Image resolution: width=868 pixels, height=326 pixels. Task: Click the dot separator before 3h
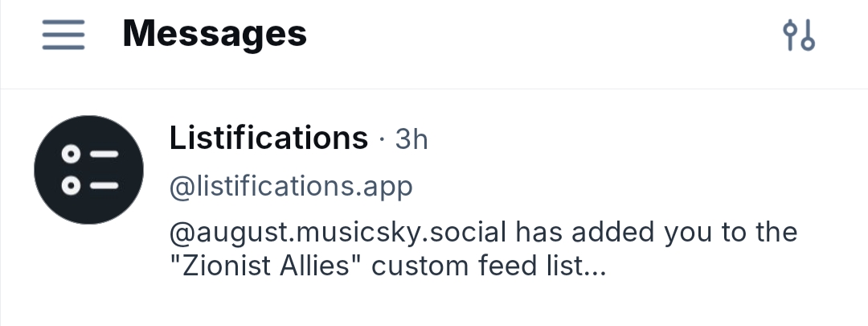[381, 140]
